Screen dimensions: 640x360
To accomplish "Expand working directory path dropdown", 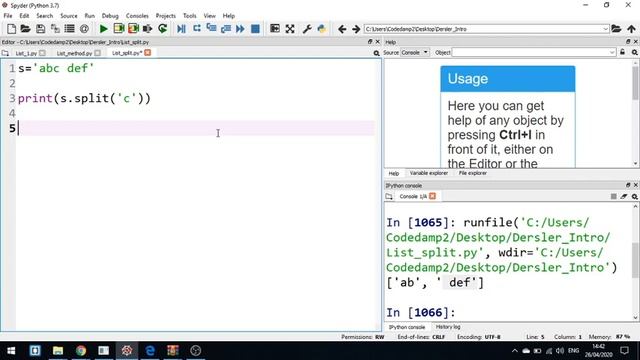I will pyautogui.click(x=605, y=29).
